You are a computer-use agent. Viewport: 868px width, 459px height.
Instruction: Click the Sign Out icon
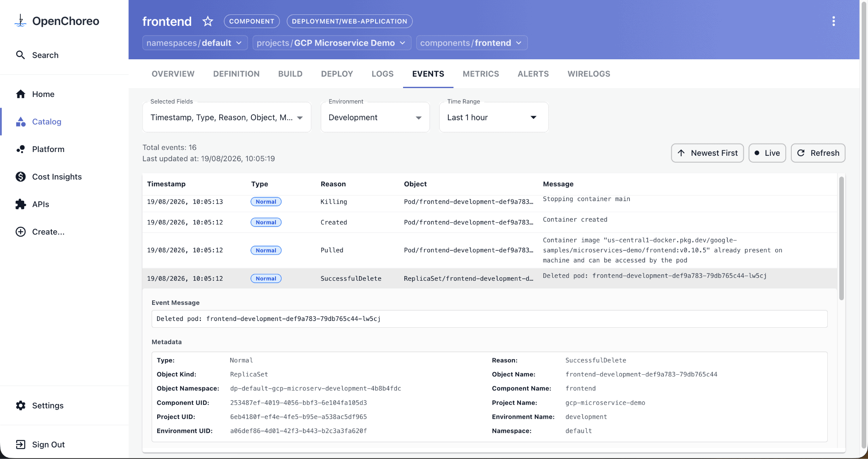(x=20, y=444)
